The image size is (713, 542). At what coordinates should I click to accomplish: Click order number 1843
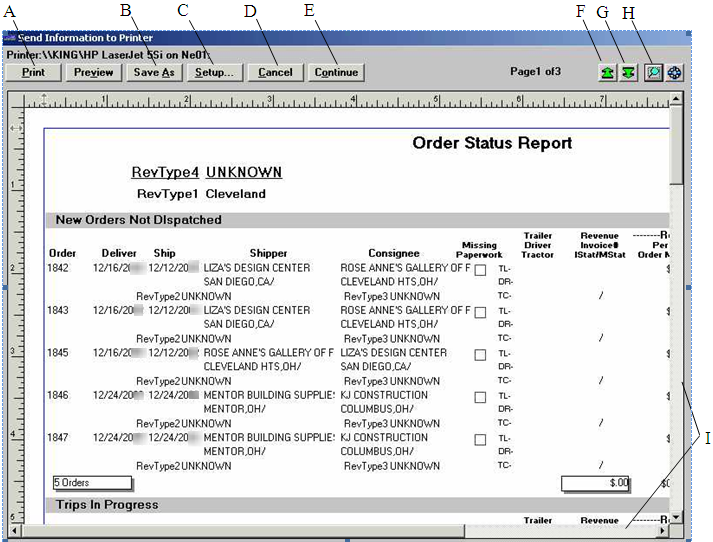coord(58,310)
